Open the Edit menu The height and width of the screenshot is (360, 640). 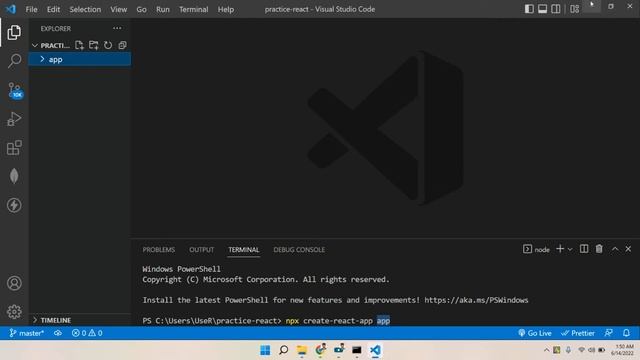pos(53,9)
